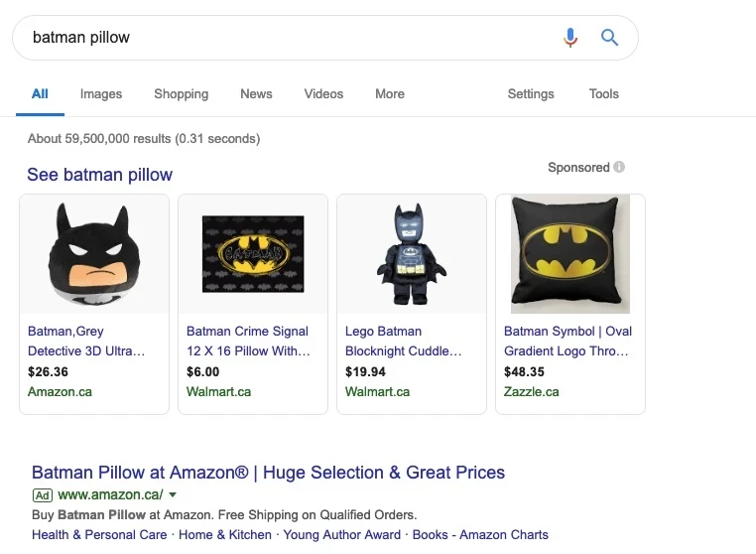
Task: Click the 'See batman pillow' heading link
Action: click(x=99, y=175)
